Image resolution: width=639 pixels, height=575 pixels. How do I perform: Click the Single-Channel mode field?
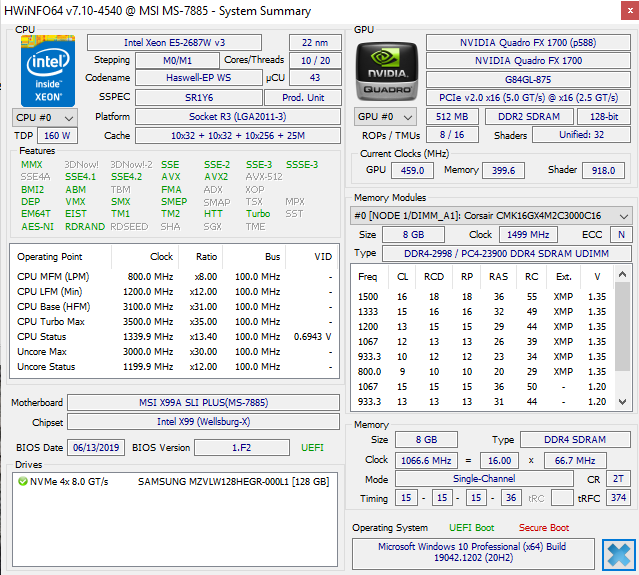tap(484, 479)
